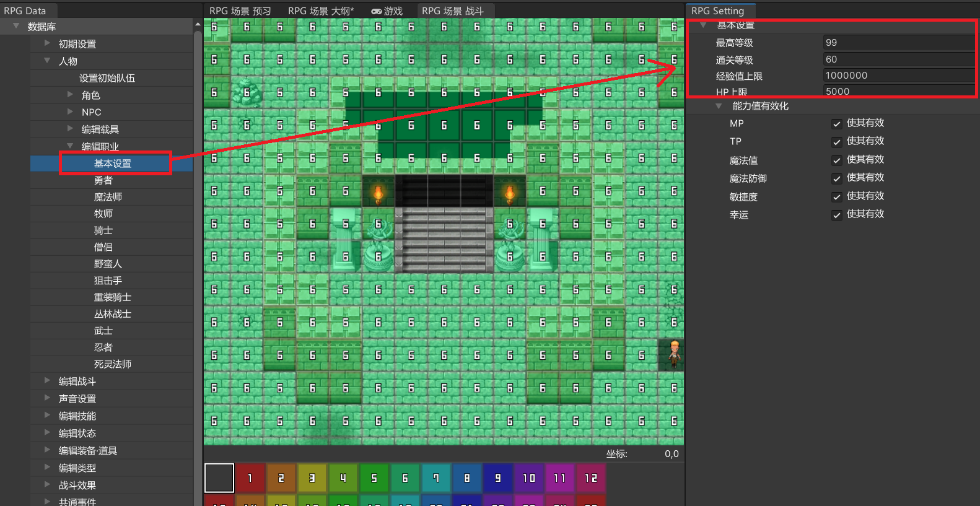Click the gamepad icon on the 游戏 tab
The image size is (980, 506).
pyautogui.click(x=376, y=11)
